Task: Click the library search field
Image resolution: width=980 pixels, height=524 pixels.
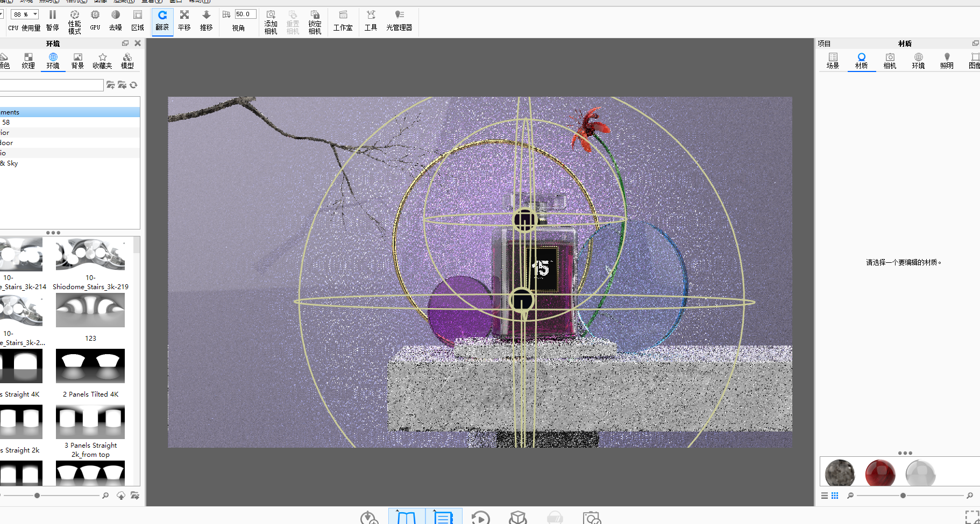Action: (51, 85)
